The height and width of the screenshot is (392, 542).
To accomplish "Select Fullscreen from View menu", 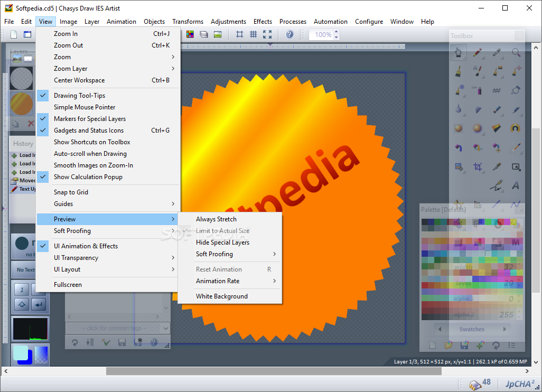I will [x=108, y=285].
